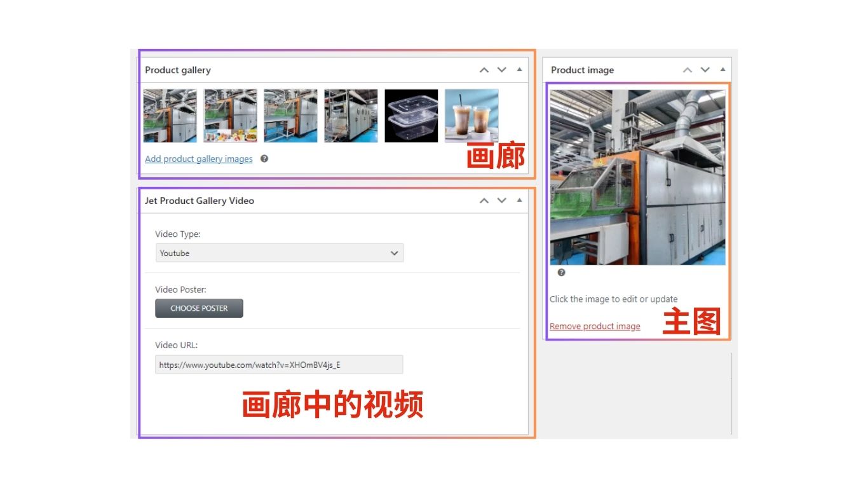Screen dimensions: 868x488
Task: Select the plastic containers gallery thumbnail
Action: (411, 116)
